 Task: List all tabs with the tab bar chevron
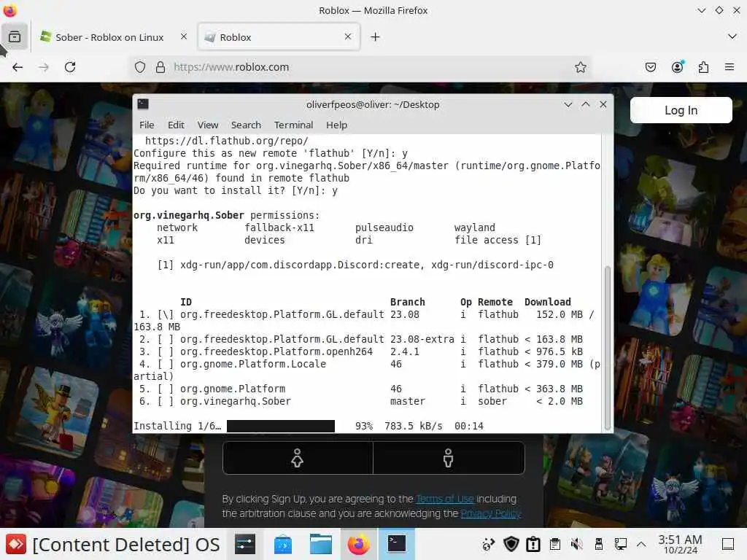pyautogui.click(x=732, y=36)
